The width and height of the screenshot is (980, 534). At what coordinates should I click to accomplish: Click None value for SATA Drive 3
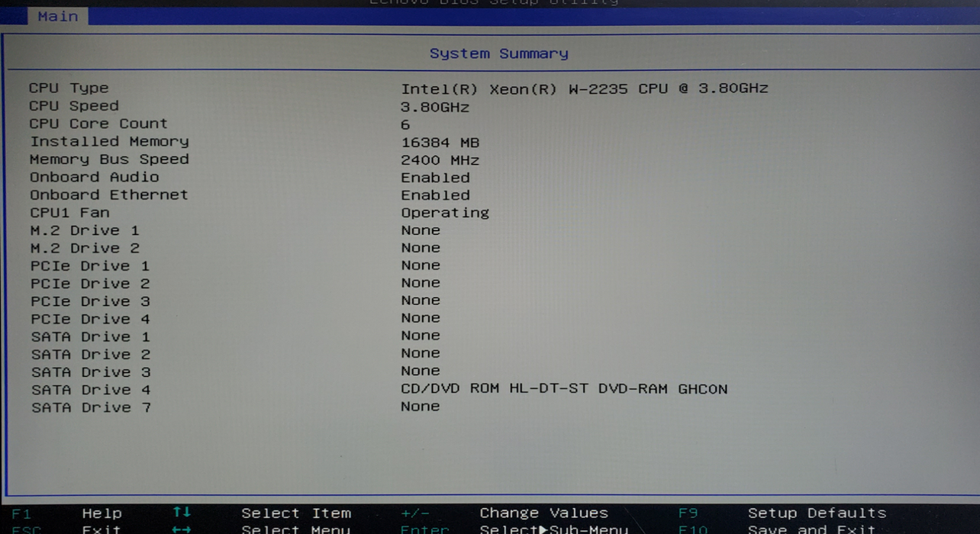(x=421, y=371)
